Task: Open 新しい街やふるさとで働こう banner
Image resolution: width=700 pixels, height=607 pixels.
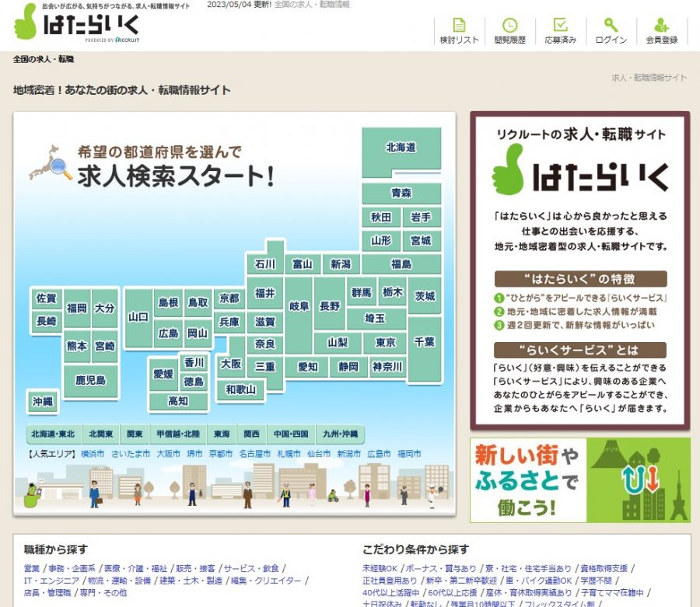Action: tap(580, 480)
